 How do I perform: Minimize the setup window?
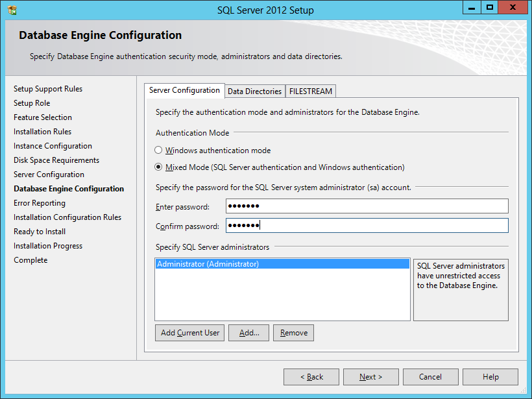coord(473,8)
